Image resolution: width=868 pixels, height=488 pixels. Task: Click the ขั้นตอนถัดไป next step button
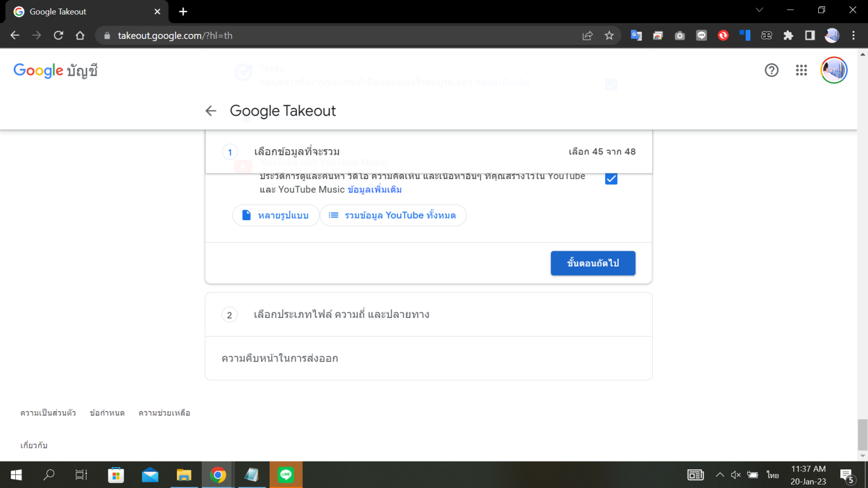pos(593,263)
